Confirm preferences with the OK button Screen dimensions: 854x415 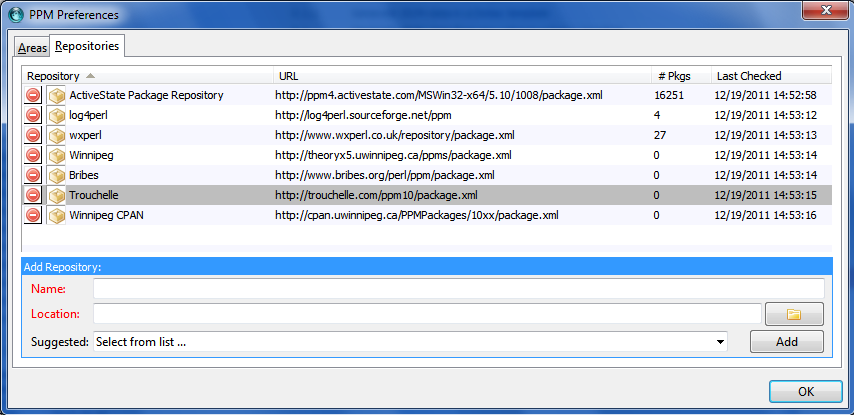click(805, 392)
